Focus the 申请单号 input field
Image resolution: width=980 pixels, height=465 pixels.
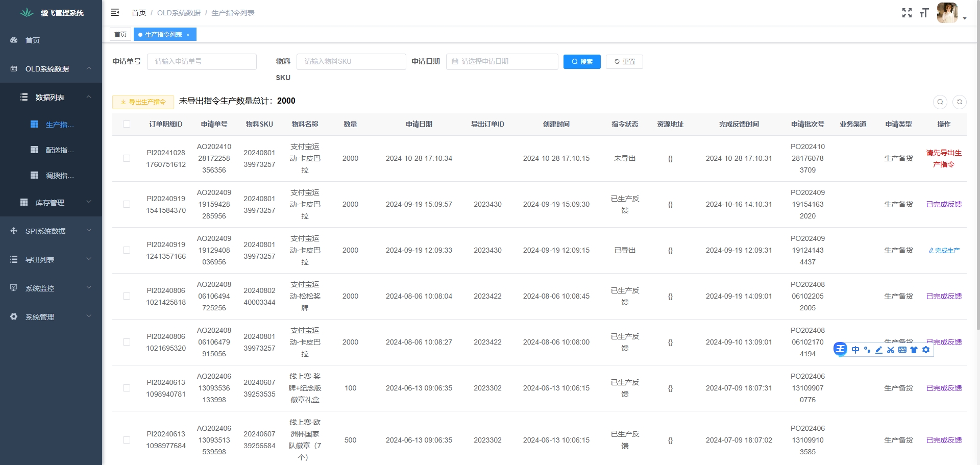(202, 61)
